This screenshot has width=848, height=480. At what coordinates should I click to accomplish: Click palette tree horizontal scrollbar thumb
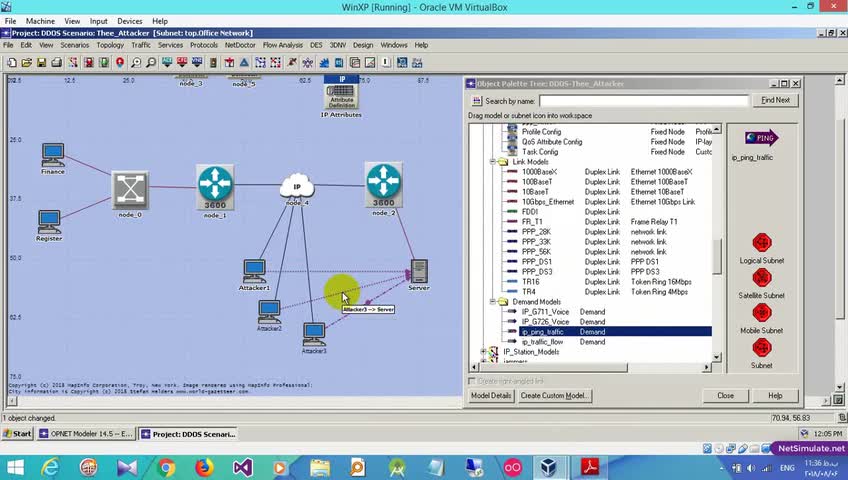pyautogui.click(x=553, y=367)
